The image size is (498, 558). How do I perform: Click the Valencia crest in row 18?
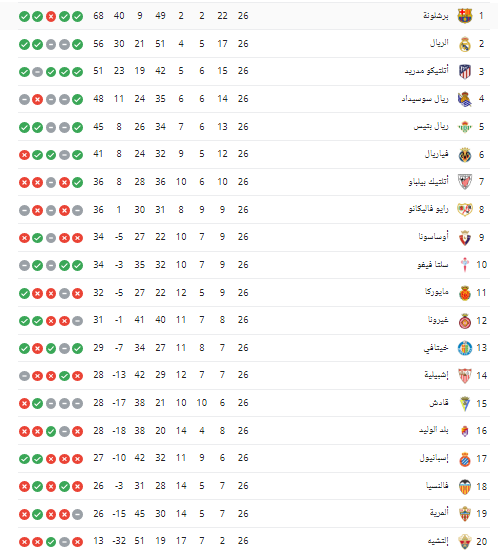[465, 486]
